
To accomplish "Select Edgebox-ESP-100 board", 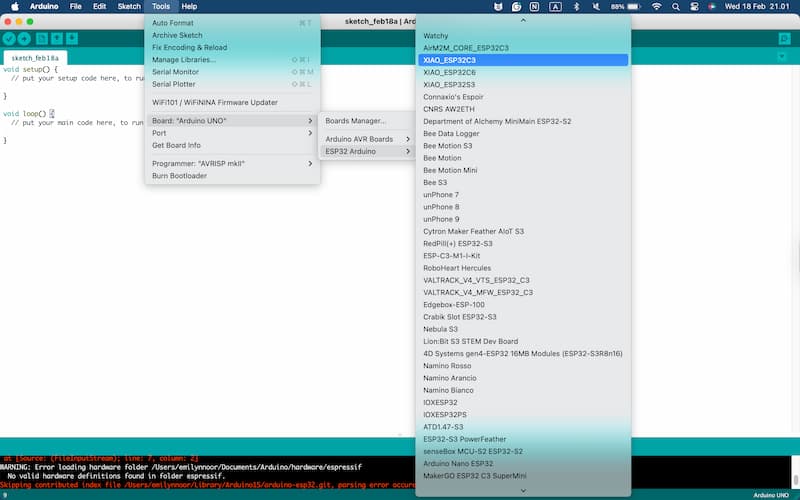I will [523, 305].
